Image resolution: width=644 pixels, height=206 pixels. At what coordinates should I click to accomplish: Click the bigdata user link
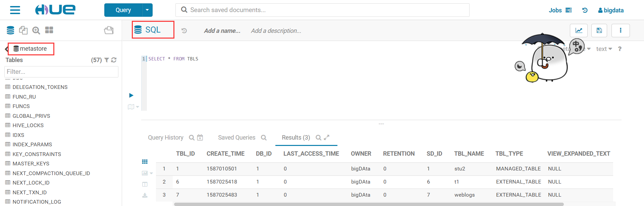point(611,10)
